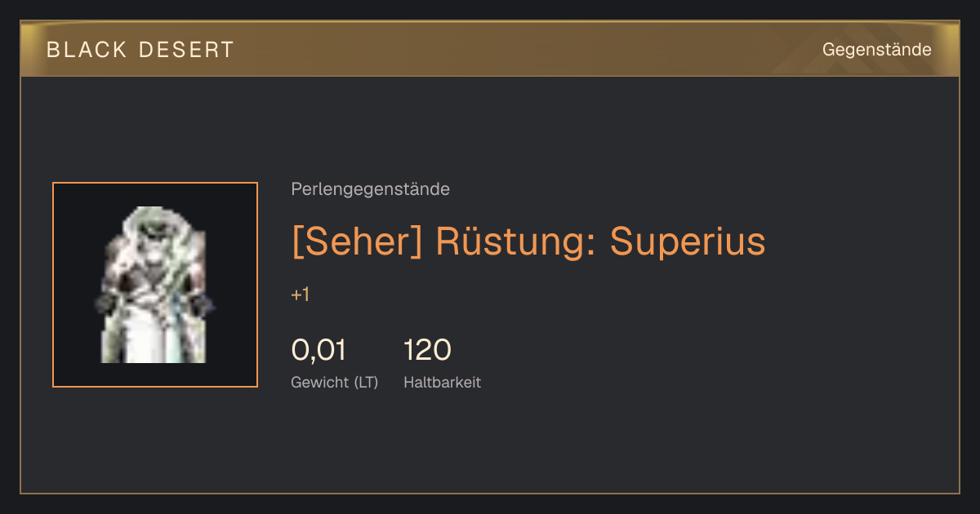Click the Gewicht (LT) label
The height and width of the screenshot is (514, 980).
tap(335, 382)
